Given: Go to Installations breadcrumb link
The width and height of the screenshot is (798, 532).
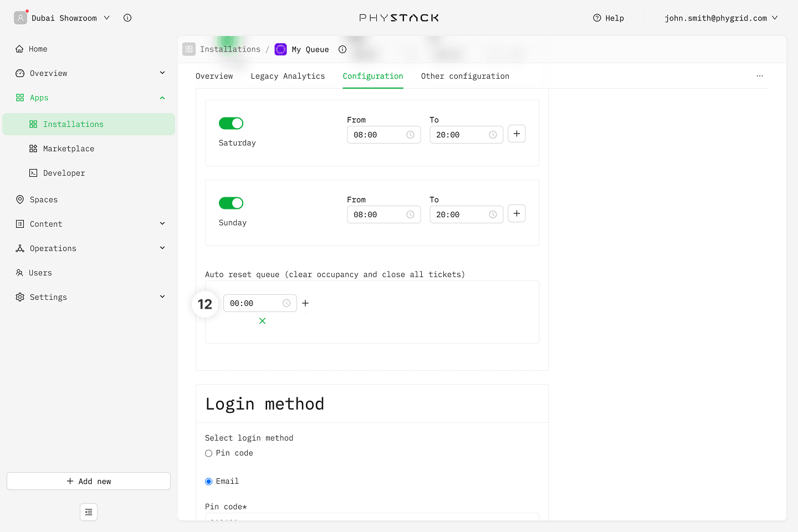Looking at the screenshot, I should [230, 49].
